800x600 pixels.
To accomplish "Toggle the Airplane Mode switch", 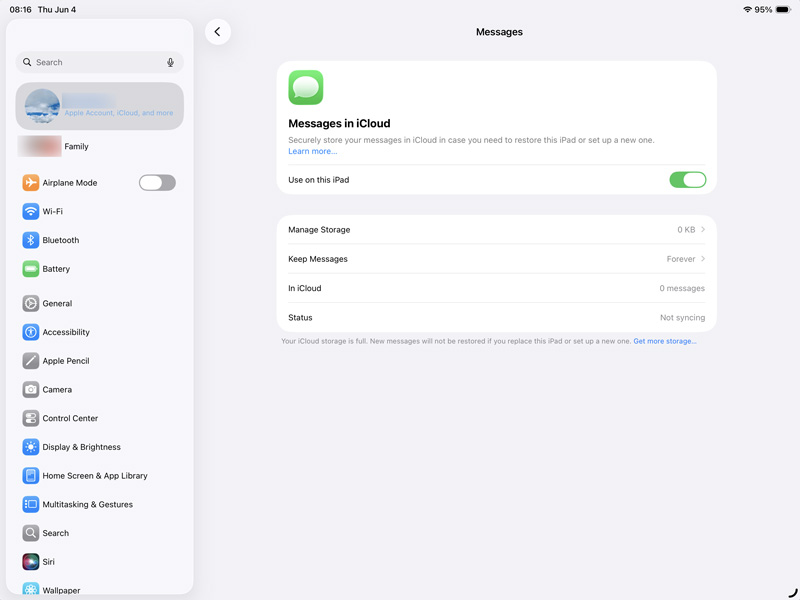I will (157, 183).
